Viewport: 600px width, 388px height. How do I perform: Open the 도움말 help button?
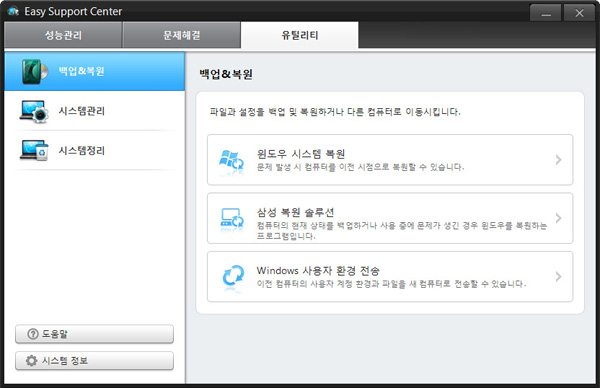pyautogui.click(x=95, y=334)
